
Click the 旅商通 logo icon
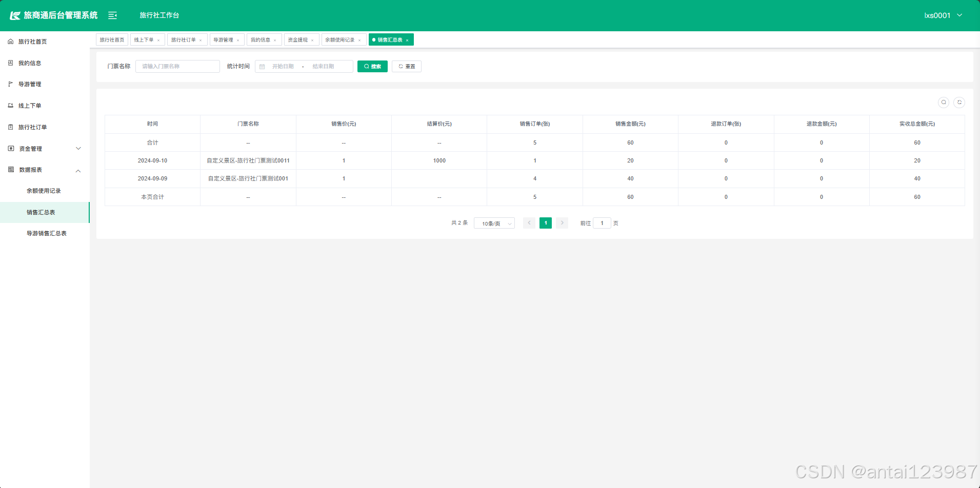click(15, 15)
